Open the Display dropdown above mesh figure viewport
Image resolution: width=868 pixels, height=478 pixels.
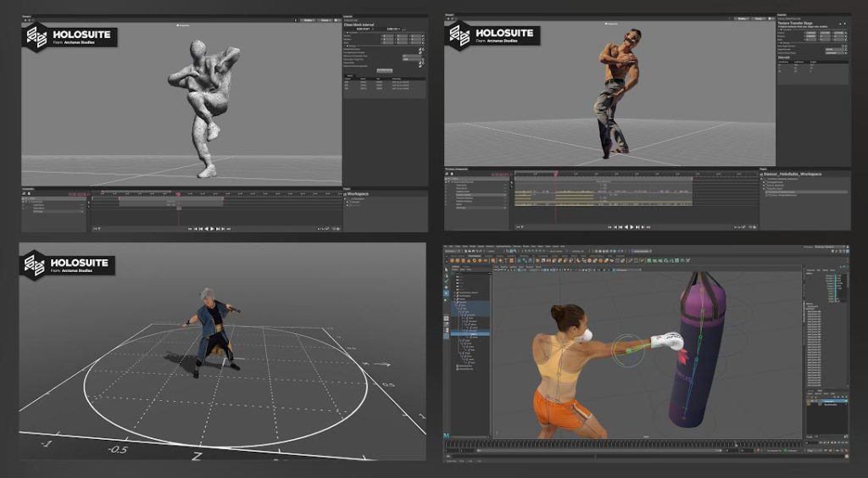pyautogui.click(x=309, y=20)
